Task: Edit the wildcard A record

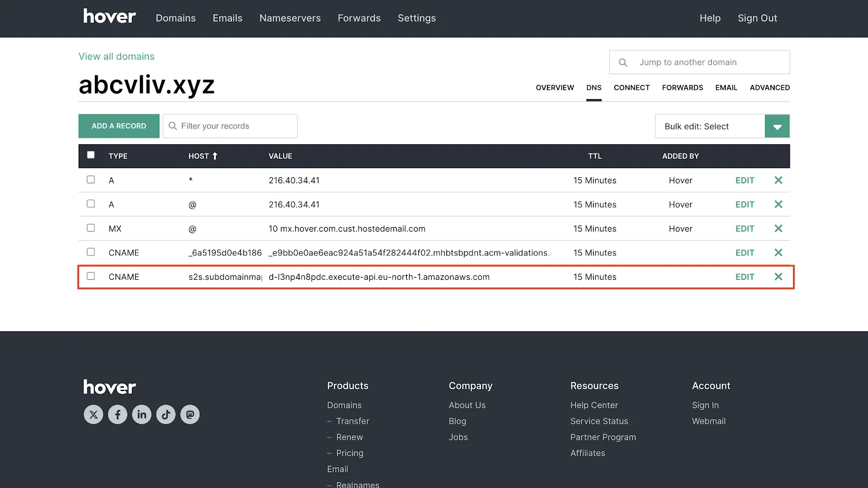Action: tap(745, 181)
